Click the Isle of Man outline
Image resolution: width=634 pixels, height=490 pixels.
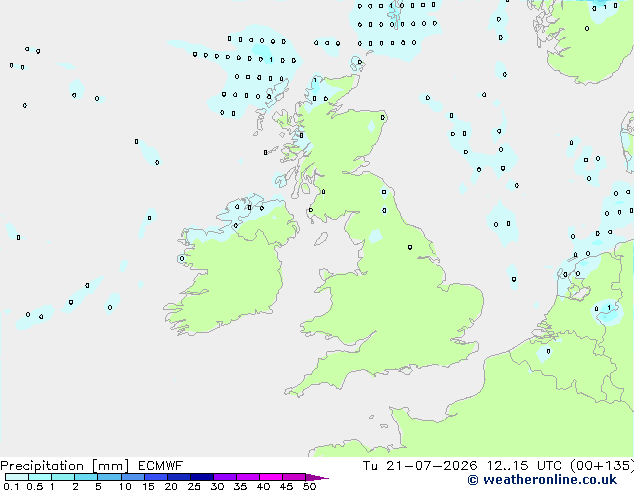click(x=321, y=239)
